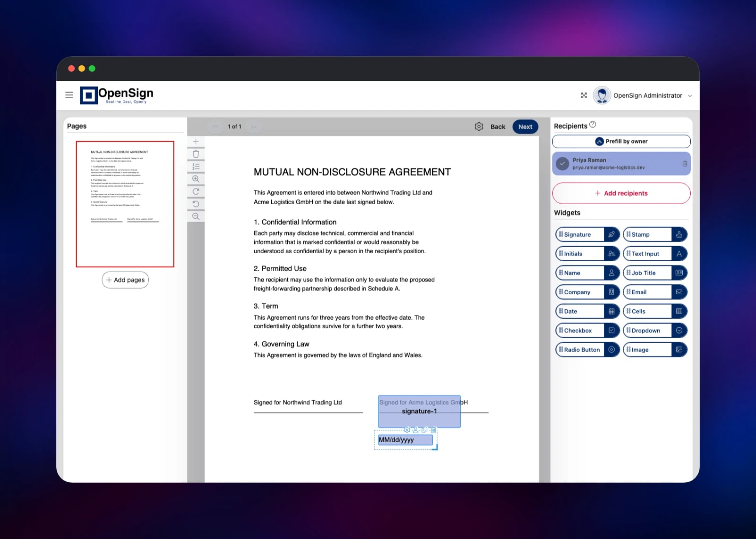The image size is (756, 539).
Task: Click the Next button
Action: click(x=525, y=127)
